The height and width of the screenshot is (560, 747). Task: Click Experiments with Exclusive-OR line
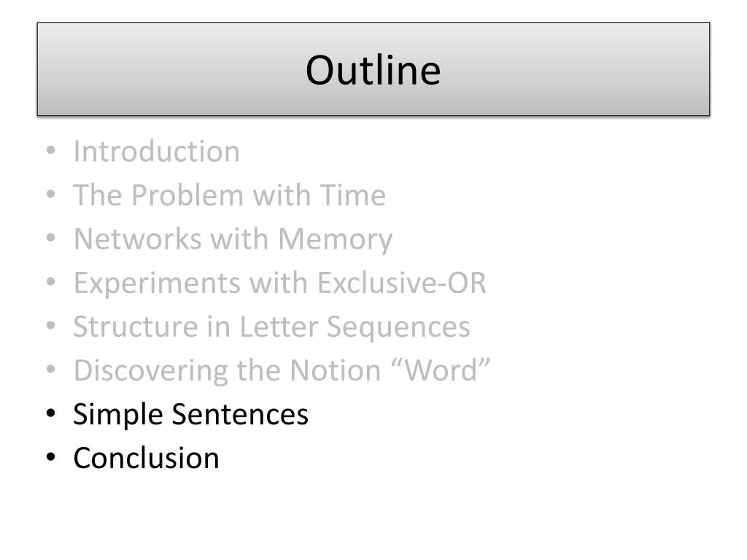pyautogui.click(x=279, y=283)
